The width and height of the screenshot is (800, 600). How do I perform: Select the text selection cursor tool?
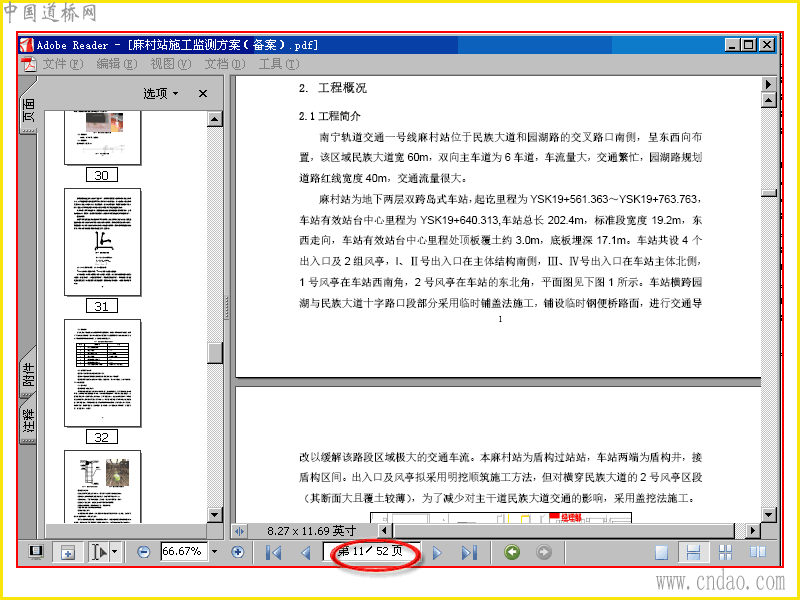pyautogui.click(x=98, y=552)
